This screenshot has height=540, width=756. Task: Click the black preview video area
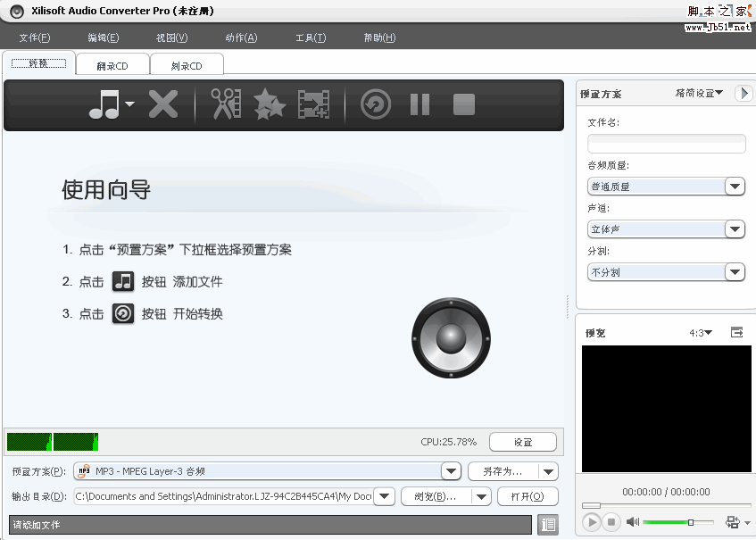pos(667,409)
